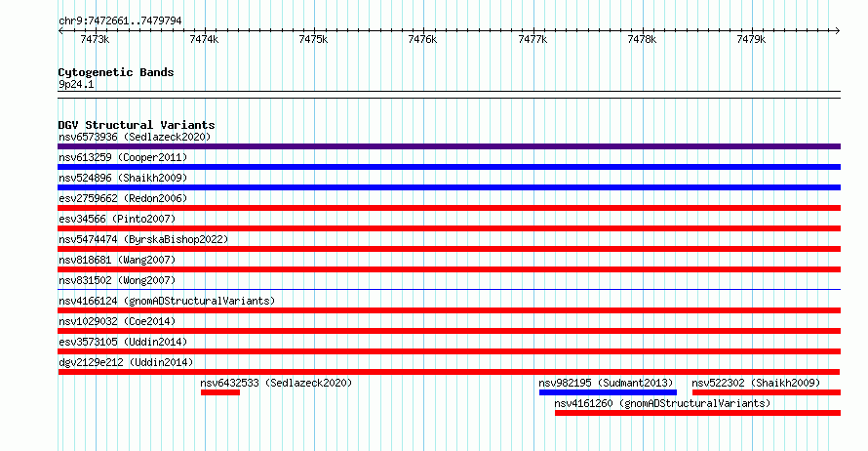
Task: Click the 7473k ruler tick
Action: click(x=95, y=39)
